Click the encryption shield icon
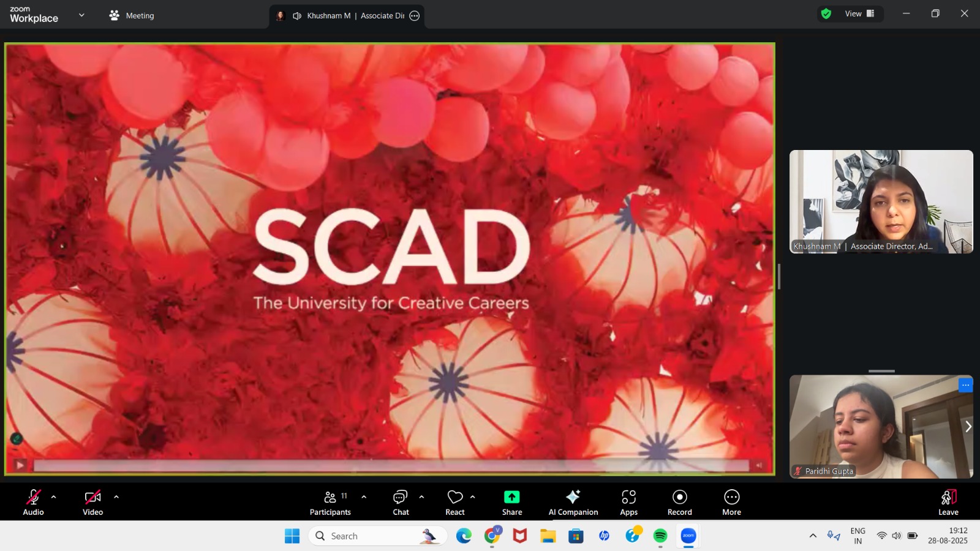The height and width of the screenshot is (551, 980). click(x=826, y=14)
